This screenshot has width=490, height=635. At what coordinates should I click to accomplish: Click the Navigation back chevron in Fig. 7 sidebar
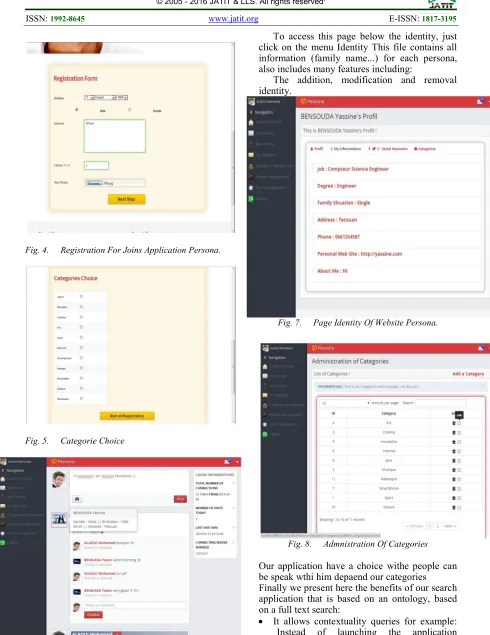pyautogui.click(x=251, y=112)
